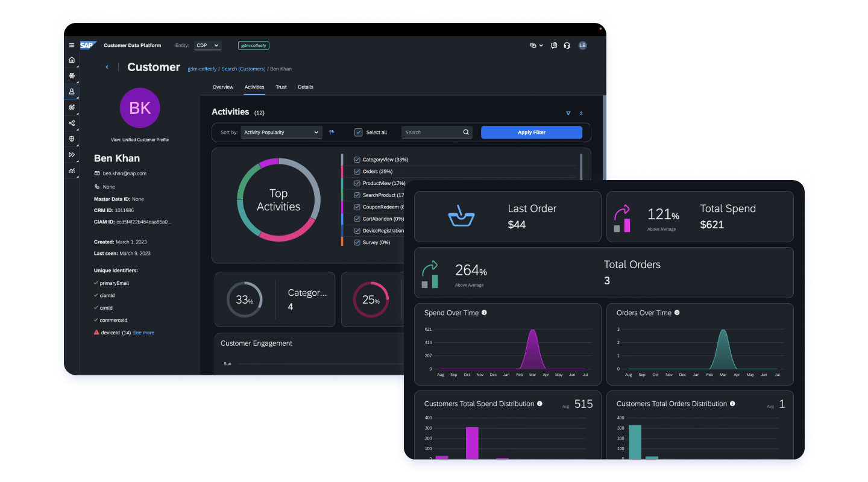Click the Customers Total Spend Distribution info icon

[x=539, y=404]
